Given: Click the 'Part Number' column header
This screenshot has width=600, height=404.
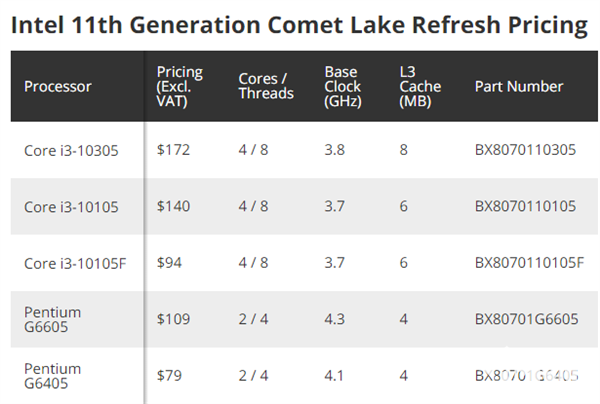Looking at the screenshot, I should 519,87.
